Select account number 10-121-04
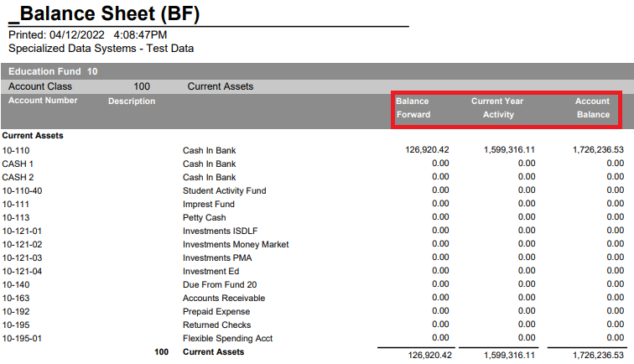 [x=22, y=271]
